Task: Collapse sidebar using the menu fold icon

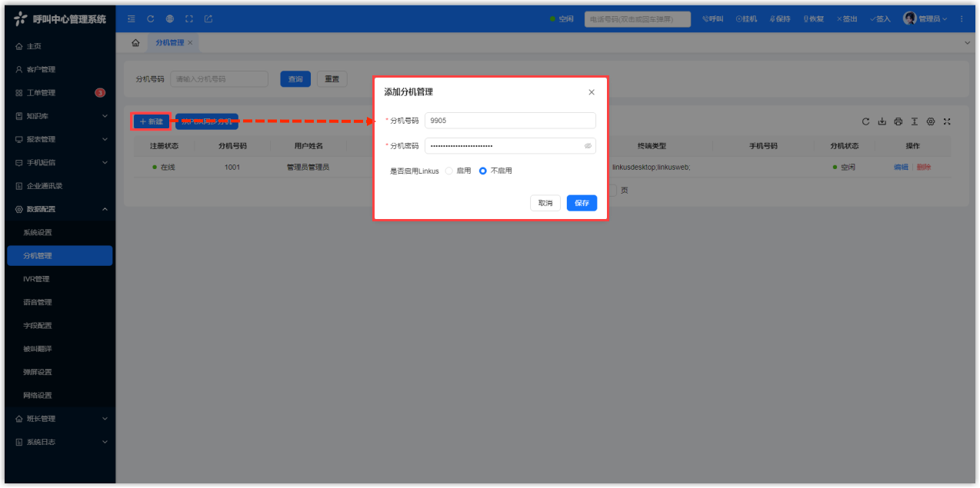Action: (x=131, y=18)
